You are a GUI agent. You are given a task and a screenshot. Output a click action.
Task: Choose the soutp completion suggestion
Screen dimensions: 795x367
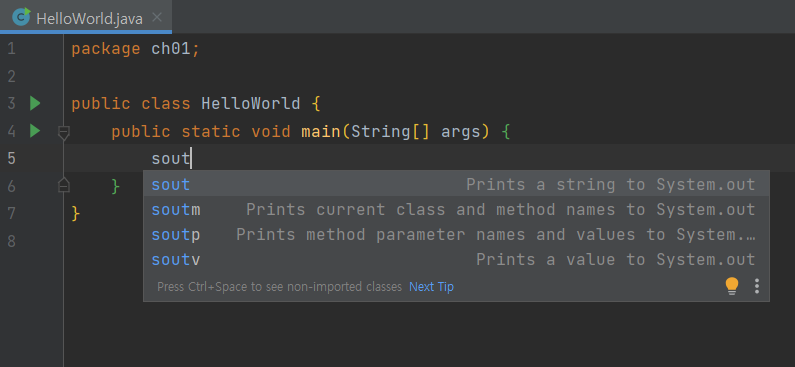tap(456, 235)
